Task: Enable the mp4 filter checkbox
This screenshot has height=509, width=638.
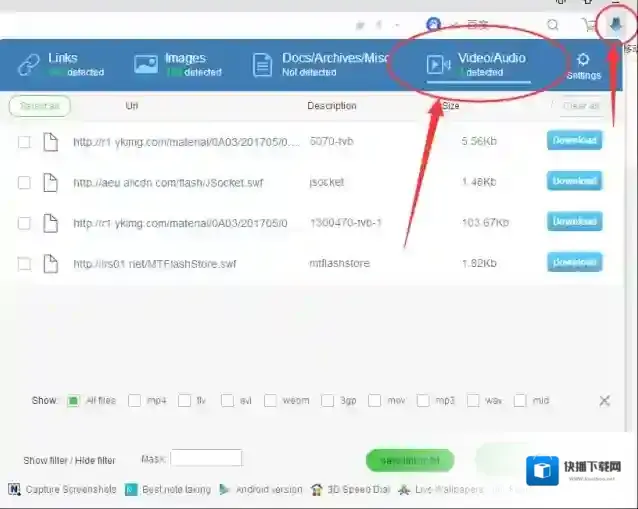Action: pyautogui.click(x=135, y=401)
